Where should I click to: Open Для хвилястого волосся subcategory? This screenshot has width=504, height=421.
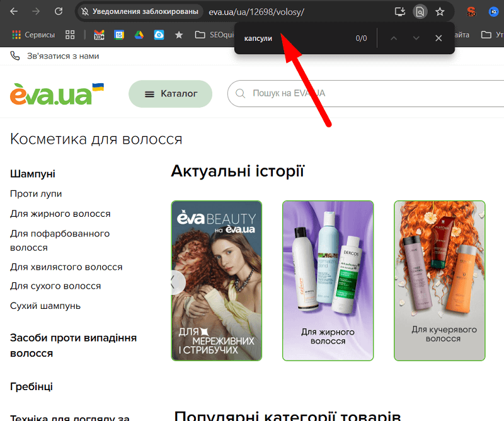coord(66,267)
